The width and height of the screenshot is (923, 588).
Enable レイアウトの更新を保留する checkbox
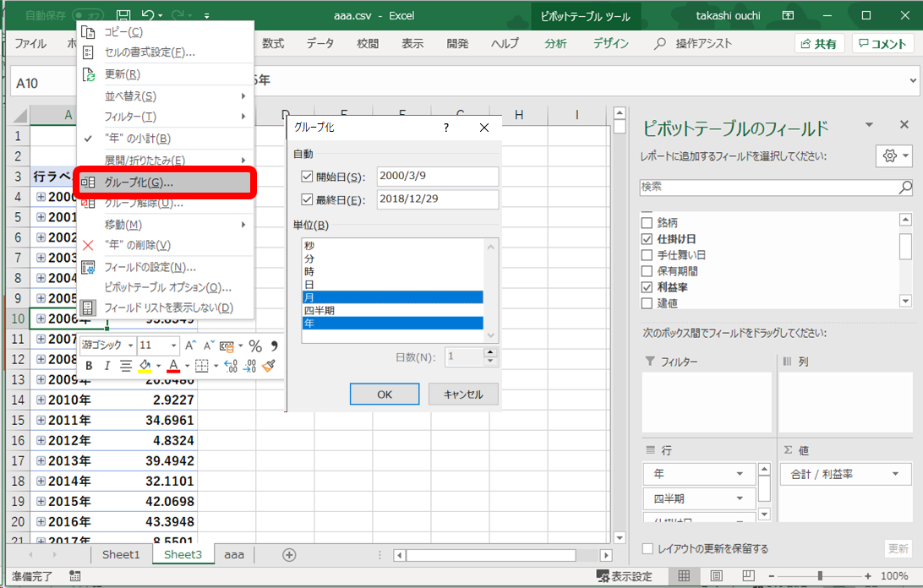648,548
